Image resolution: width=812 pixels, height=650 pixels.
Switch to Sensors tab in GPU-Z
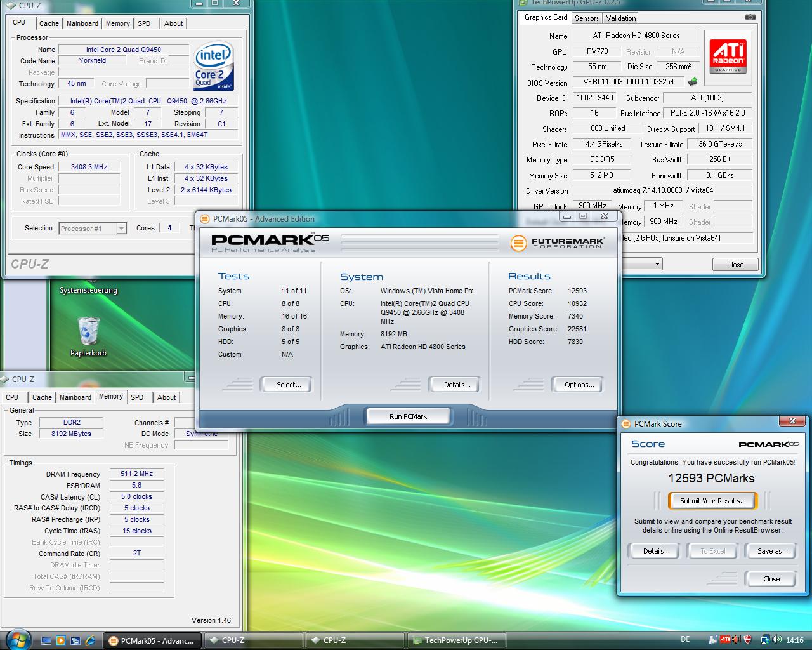[x=587, y=18]
